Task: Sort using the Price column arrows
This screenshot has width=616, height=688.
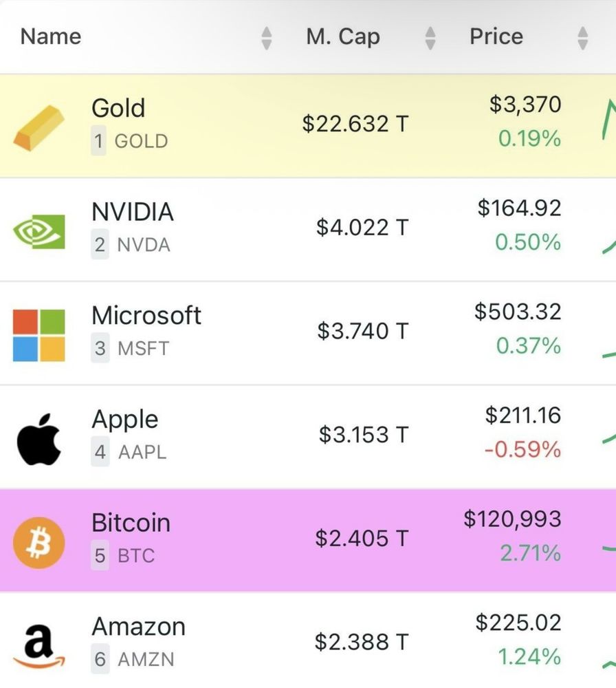Action: [583, 38]
